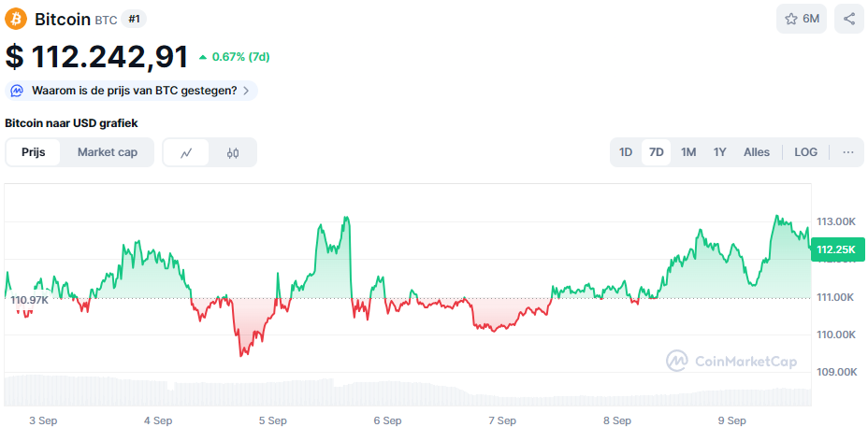
Task: Click the BTC ticker label
Action: [x=107, y=21]
